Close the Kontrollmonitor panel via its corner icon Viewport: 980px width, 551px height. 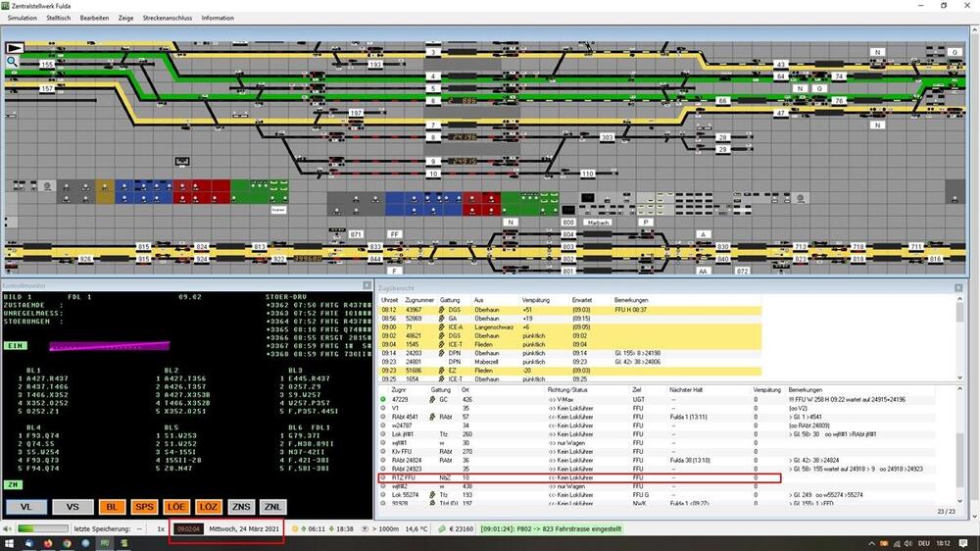tap(367, 285)
